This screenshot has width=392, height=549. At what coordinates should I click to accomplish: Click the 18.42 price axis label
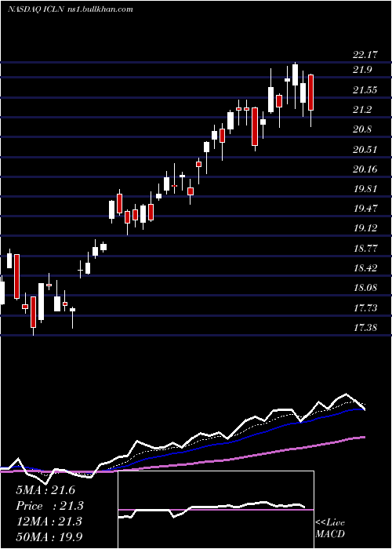pos(365,268)
